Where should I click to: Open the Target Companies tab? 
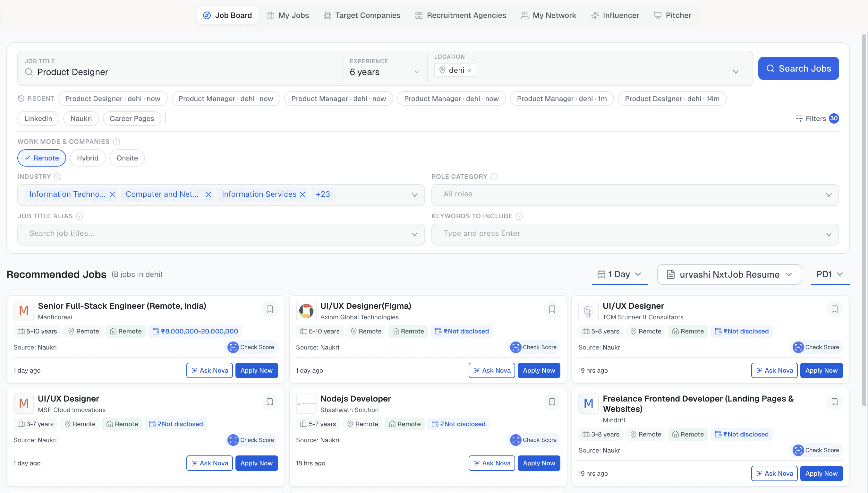point(362,16)
